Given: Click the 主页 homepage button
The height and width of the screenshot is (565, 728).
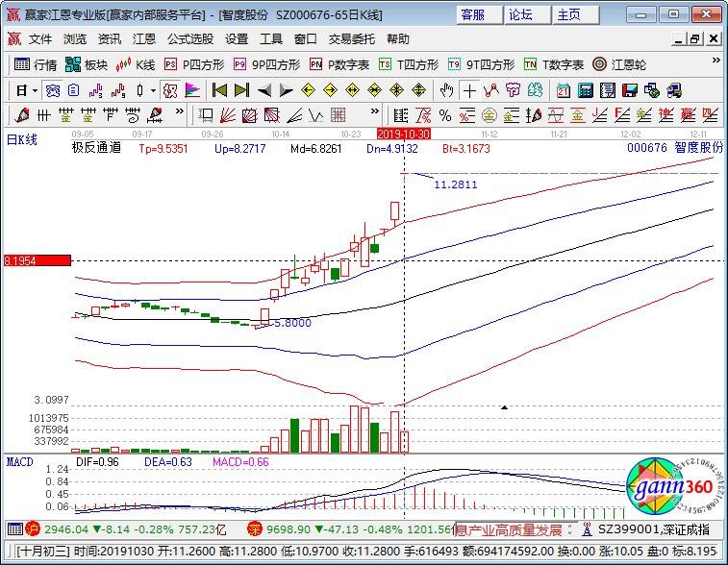Looking at the screenshot, I should pos(575,14).
